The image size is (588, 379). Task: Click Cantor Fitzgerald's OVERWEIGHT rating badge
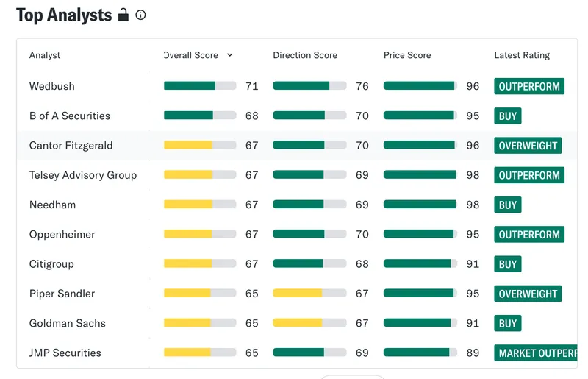(528, 146)
